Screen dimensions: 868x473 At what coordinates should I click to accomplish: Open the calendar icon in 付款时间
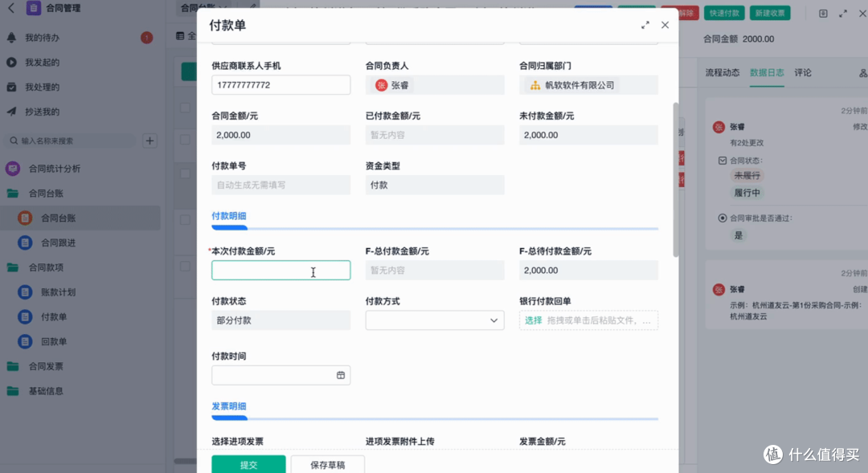(x=341, y=375)
